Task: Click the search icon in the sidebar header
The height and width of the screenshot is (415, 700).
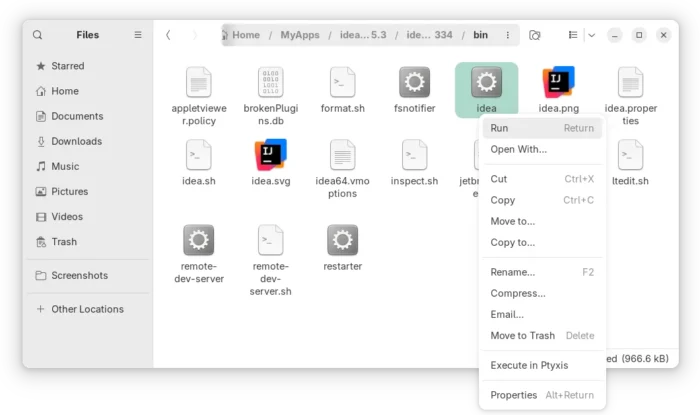Action: 38,35
